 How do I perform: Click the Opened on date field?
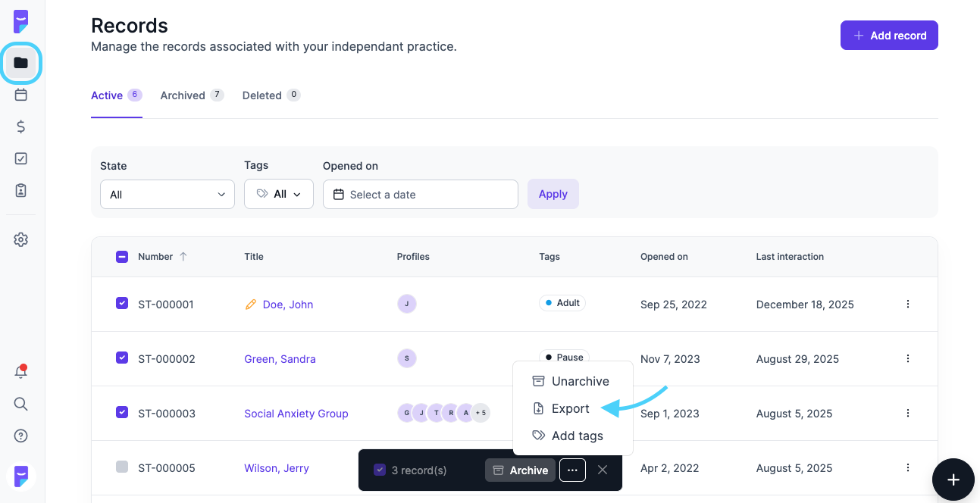421,195
